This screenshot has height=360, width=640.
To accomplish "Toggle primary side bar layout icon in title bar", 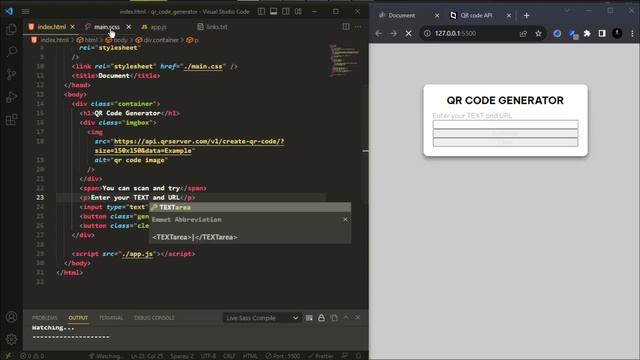I will 261,11.
